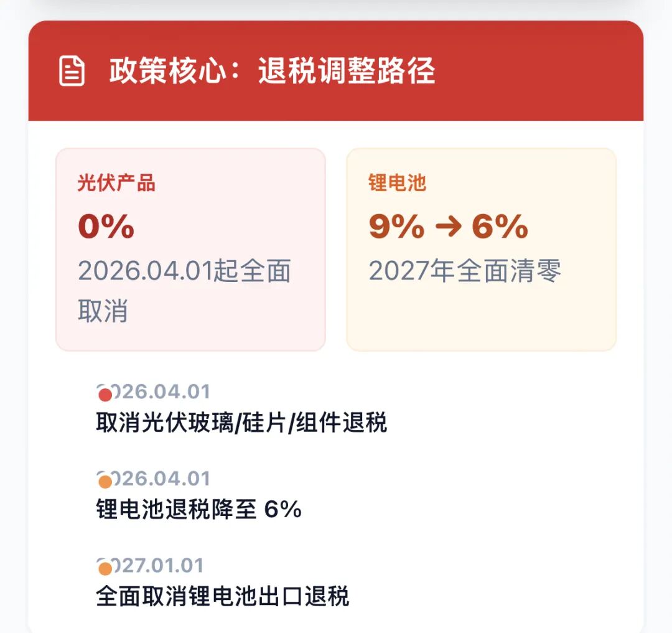
Task: Click the orange dot beside 锂电池退税降至 6%
Action: click(x=105, y=482)
